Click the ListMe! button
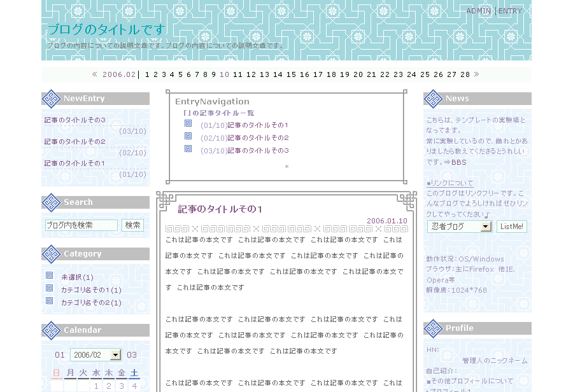 [512, 227]
